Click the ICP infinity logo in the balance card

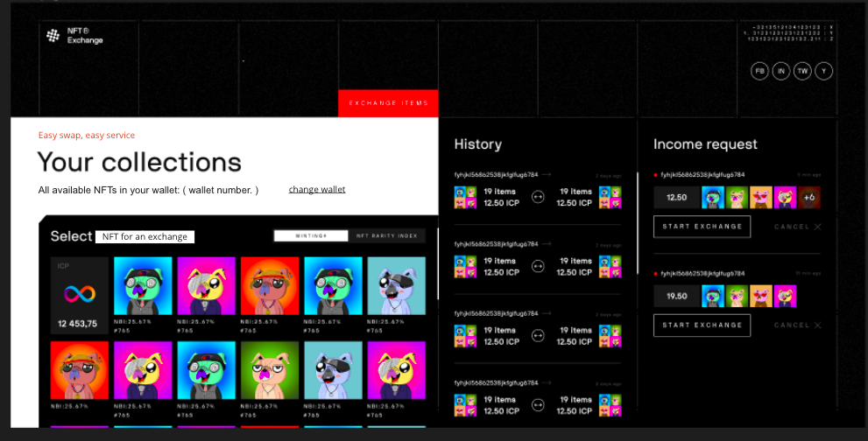click(80, 294)
